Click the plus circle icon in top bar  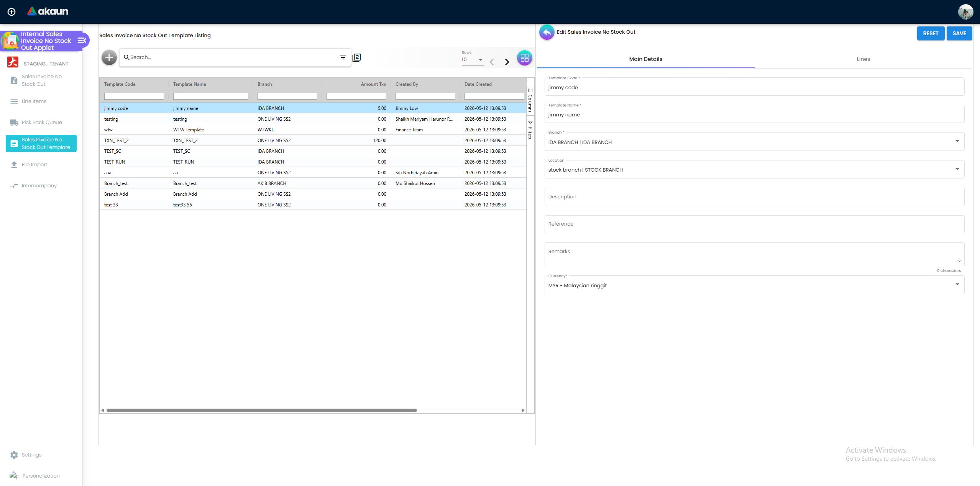point(11,12)
